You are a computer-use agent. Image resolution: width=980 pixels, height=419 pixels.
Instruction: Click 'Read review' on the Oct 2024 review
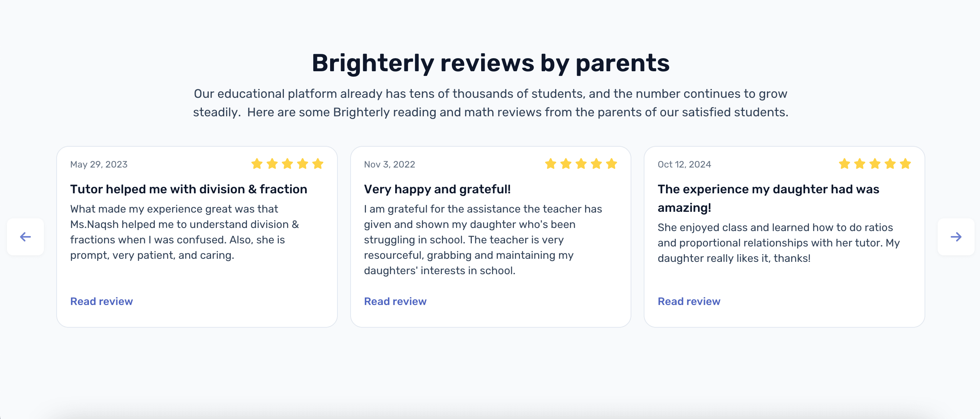689,301
